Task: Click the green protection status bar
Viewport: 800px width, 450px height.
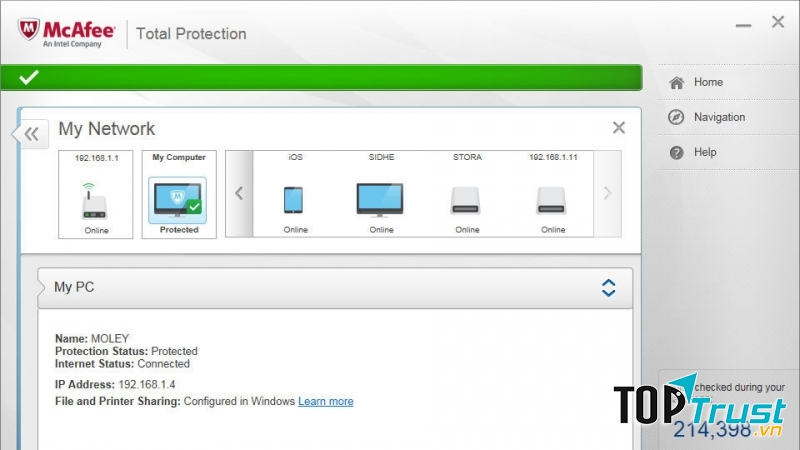Action: 321,78
